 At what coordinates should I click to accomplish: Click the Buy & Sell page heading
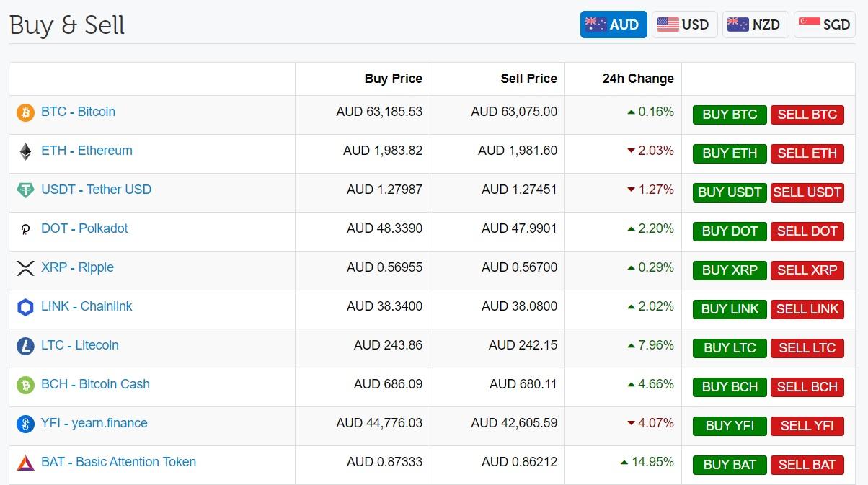point(67,25)
